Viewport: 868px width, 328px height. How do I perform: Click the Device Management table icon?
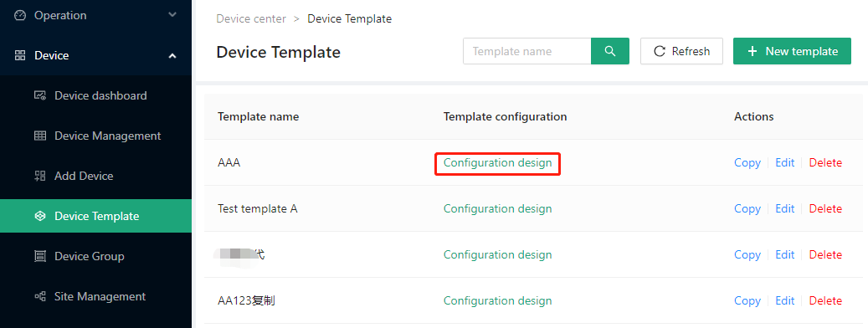(40, 136)
